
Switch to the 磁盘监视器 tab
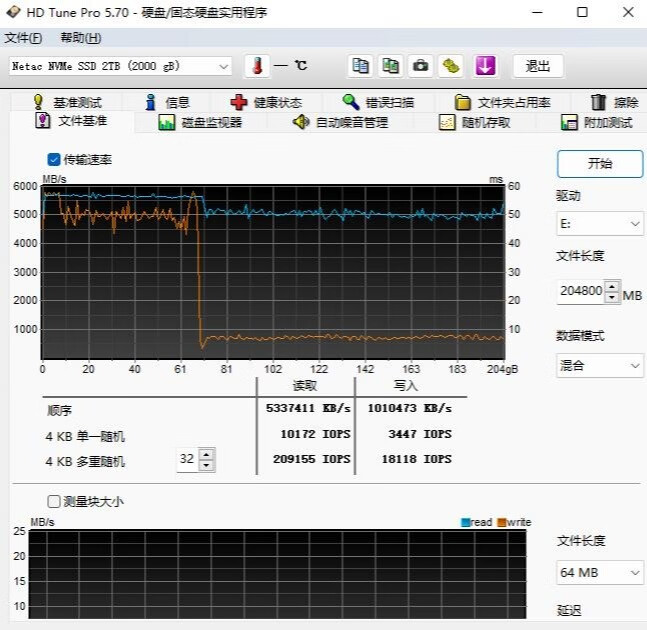pos(200,123)
